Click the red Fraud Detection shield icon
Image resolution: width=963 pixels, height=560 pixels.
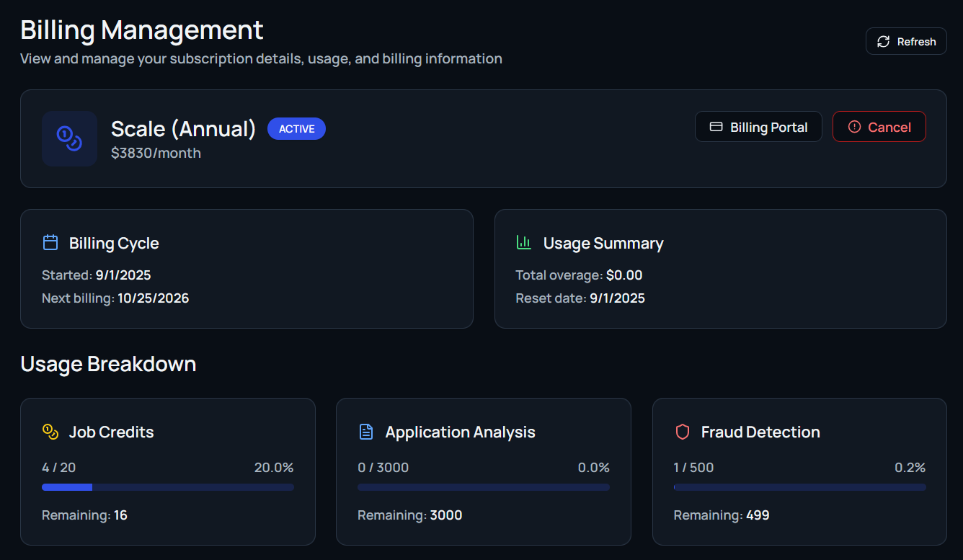tap(682, 432)
